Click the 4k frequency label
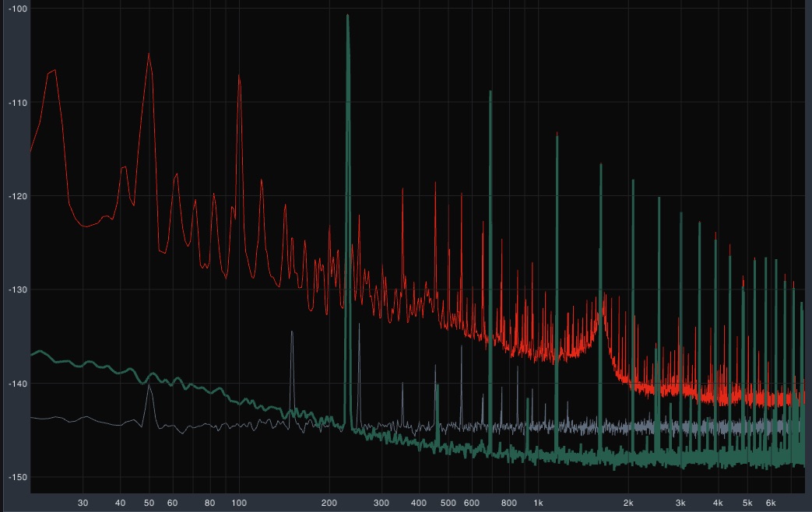This screenshot has width=812, height=512. [718, 503]
